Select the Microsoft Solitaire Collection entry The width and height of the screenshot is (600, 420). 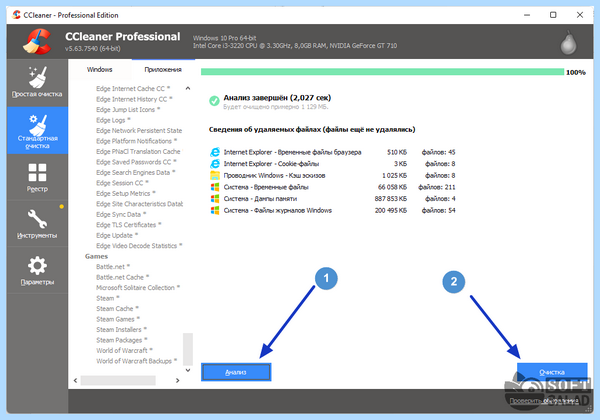(x=138, y=288)
